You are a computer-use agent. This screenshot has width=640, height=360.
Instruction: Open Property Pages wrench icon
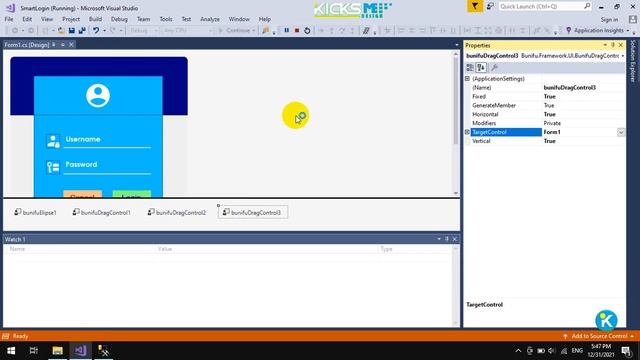click(494, 67)
